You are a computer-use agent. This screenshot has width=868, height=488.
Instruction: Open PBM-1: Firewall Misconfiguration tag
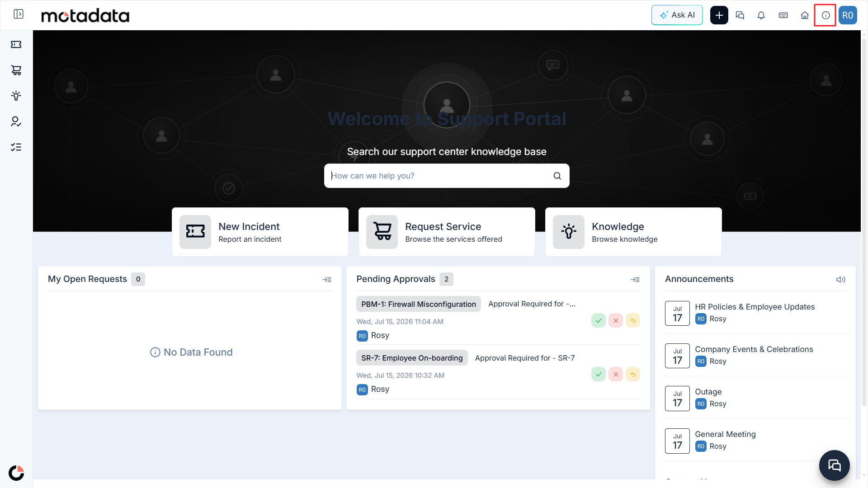pyautogui.click(x=418, y=304)
